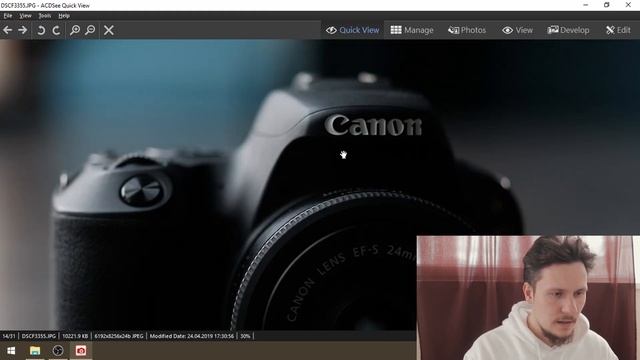Click the Modified Date status entry
640x360 pixels.
[x=191, y=336]
